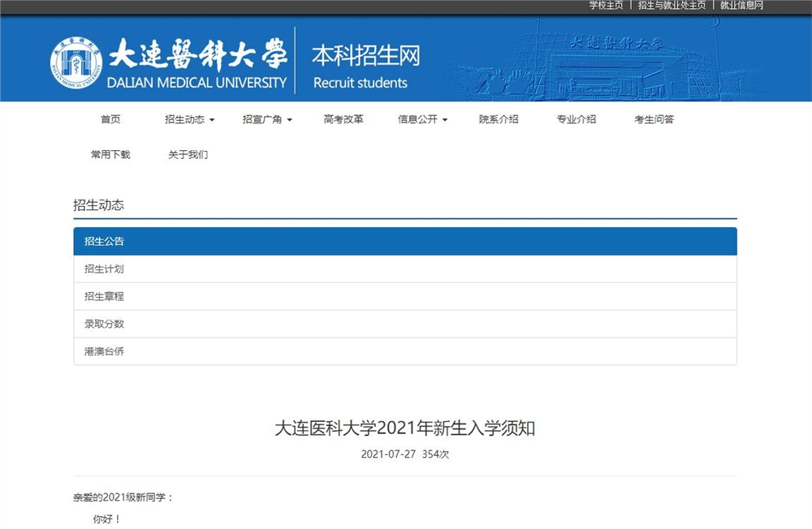Click the greeting line 亲爱的2021级新同学

pos(123,497)
